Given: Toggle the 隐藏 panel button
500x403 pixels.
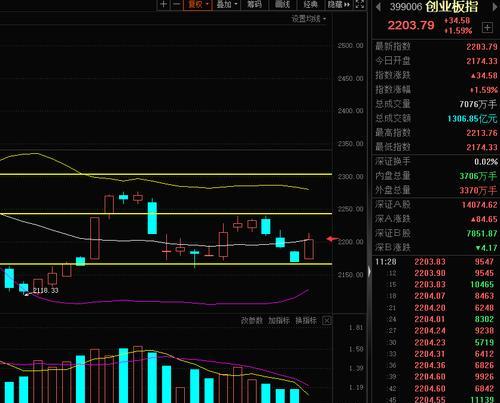Looking at the screenshot, I should point(339,5).
